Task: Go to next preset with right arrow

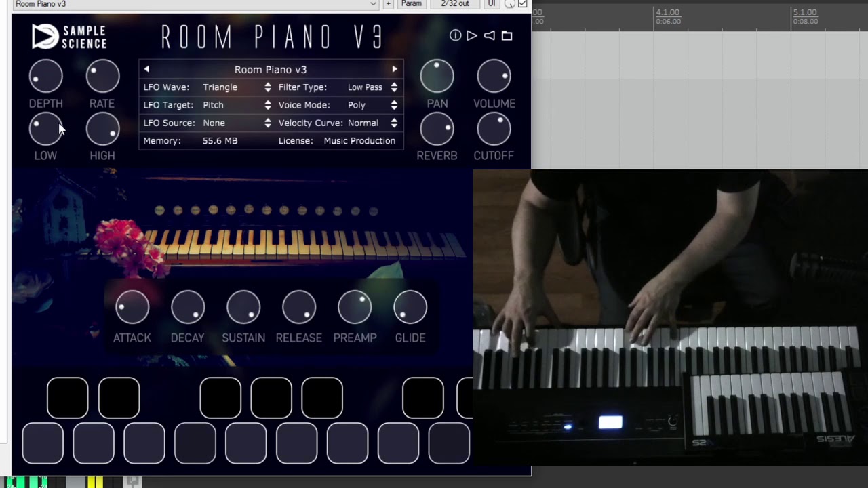Action: point(395,69)
